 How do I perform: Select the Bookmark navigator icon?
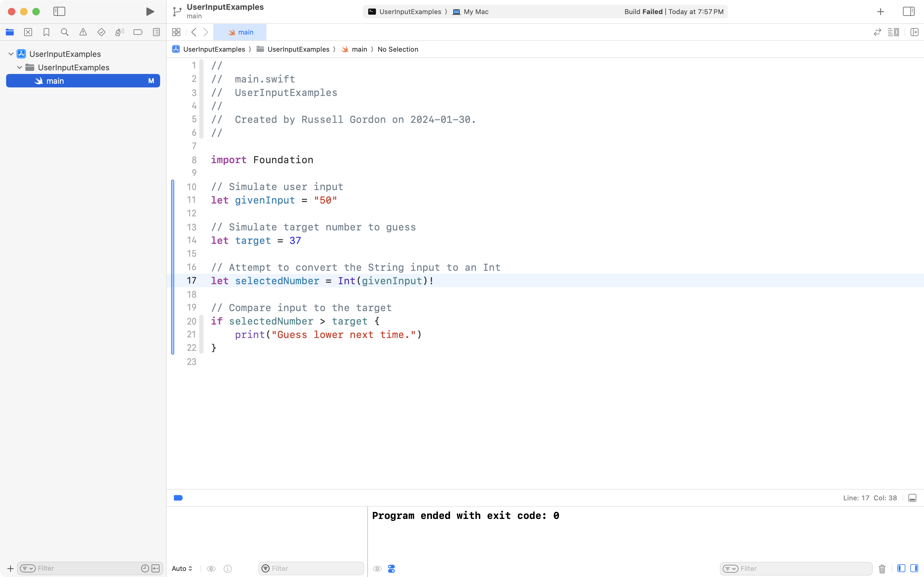pos(46,32)
